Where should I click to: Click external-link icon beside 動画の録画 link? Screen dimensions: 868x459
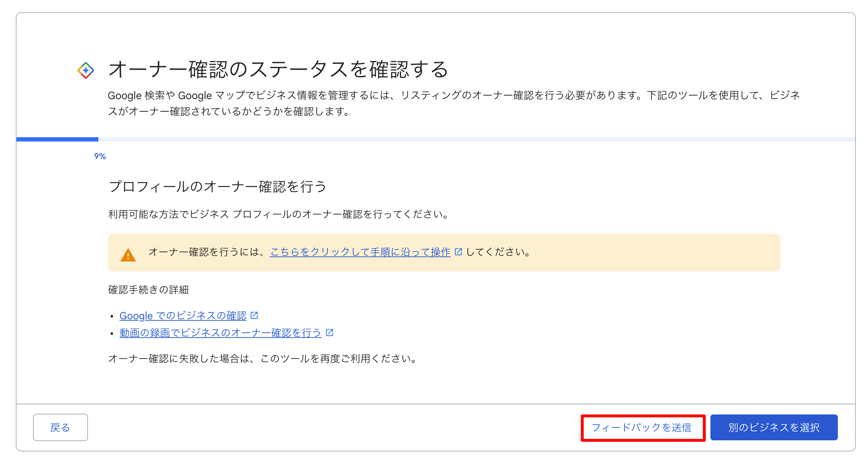click(x=330, y=333)
